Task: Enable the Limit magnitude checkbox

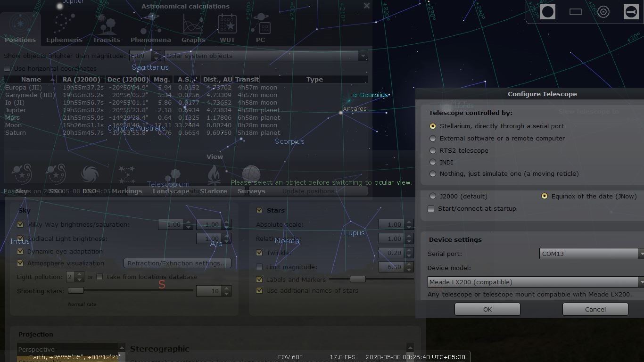Action: click(259, 267)
